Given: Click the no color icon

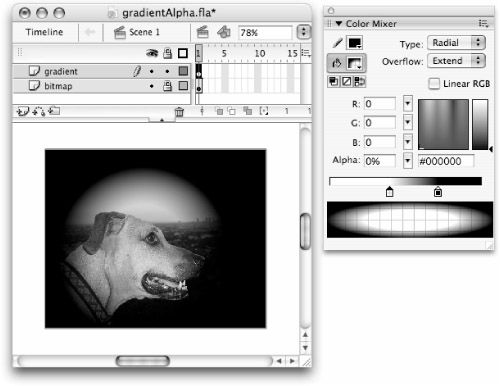Looking at the screenshot, I should (347, 81).
